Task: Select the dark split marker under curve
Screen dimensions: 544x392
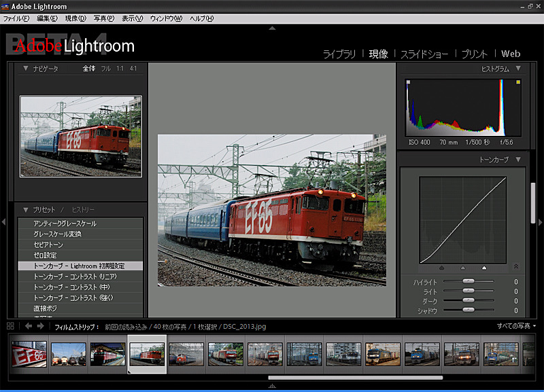Action: [441, 268]
